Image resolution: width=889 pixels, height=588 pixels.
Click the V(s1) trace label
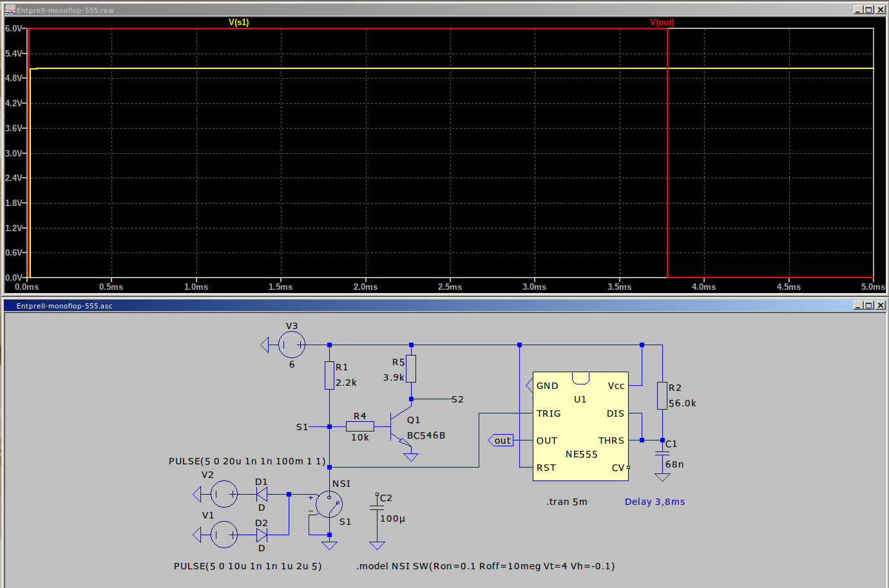point(238,22)
